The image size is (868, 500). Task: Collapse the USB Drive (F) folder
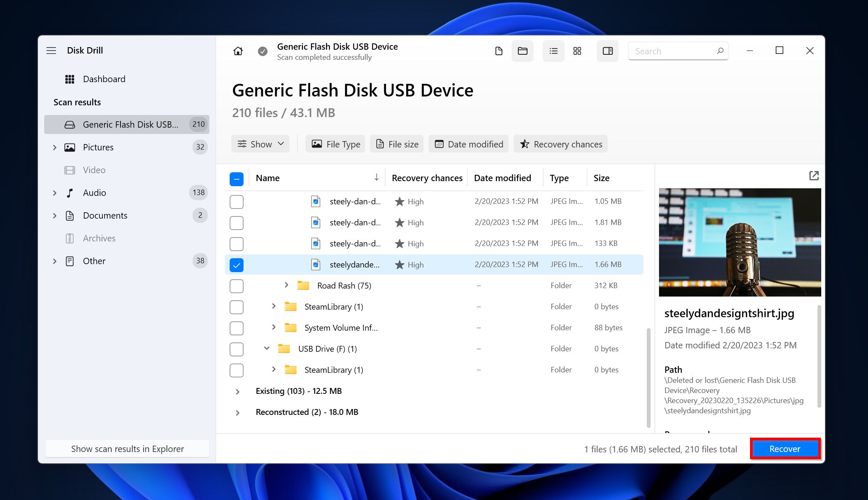[x=267, y=348]
